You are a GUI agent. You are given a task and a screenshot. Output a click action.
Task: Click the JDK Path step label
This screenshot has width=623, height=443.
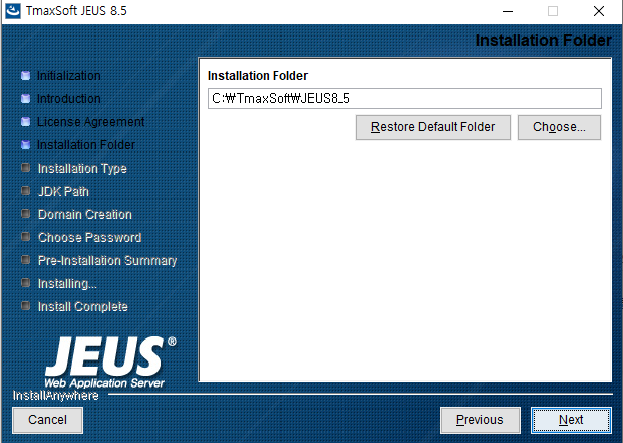coord(63,192)
